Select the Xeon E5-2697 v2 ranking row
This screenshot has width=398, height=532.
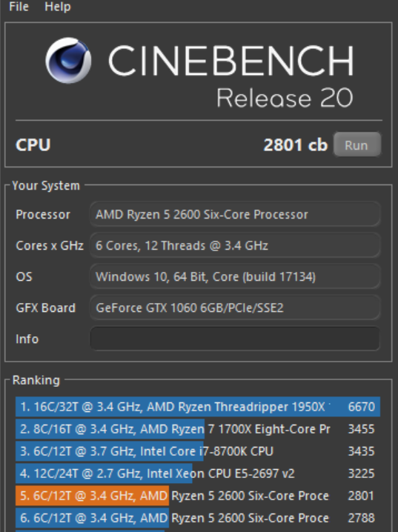point(198,473)
